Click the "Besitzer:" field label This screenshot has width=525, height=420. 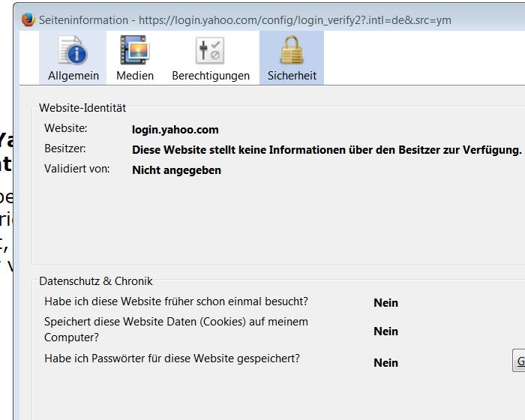(x=65, y=149)
